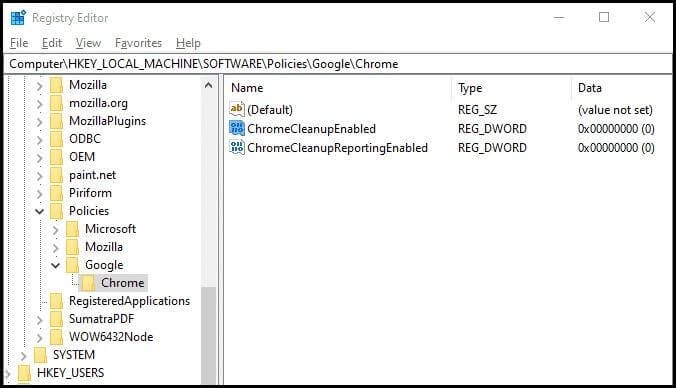Expand the SYSTEM key
Screen dimensions: 676x388
[x=24, y=356]
